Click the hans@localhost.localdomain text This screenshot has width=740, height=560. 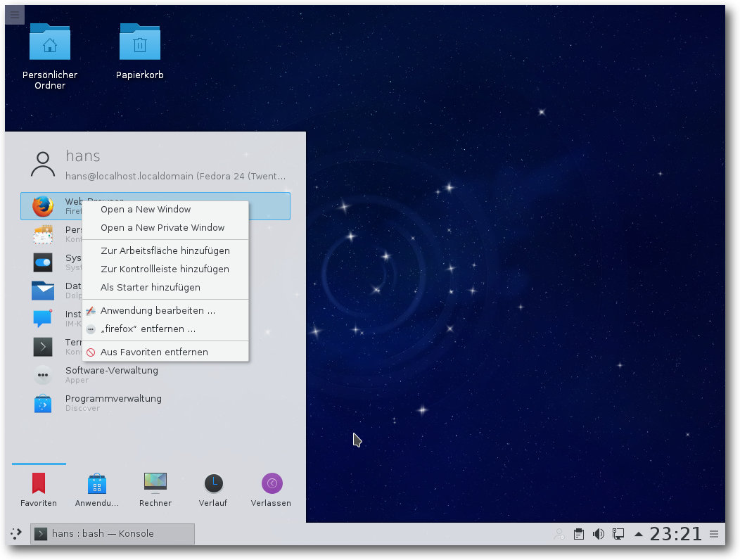click(176, 176)
